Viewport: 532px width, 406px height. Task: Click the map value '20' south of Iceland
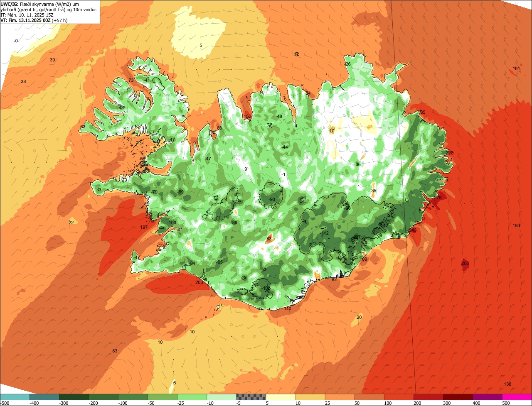359,317
